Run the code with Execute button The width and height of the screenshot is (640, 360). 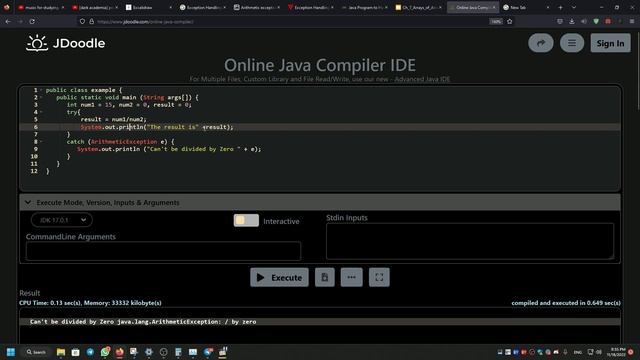[279, 278]
